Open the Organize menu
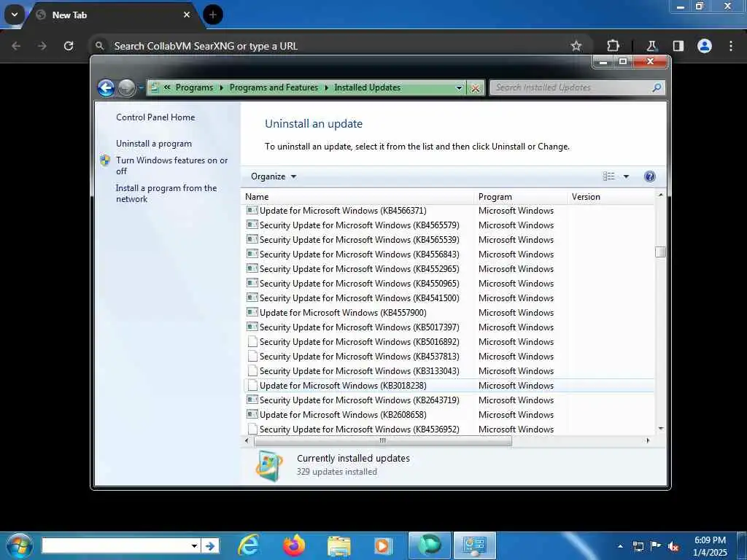Viewport: 747px width, 560px height. tap(274, 176)
